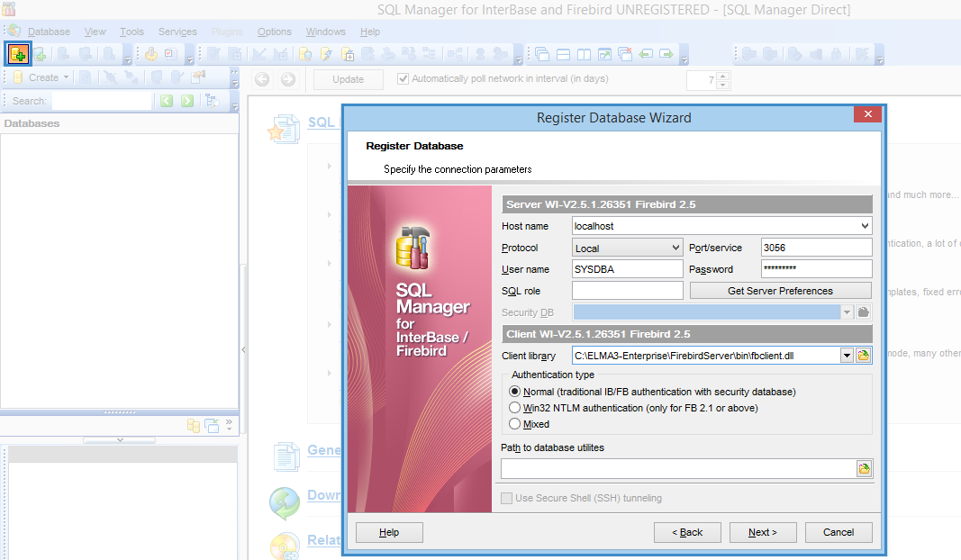Image resolution: width=961 pixels, height=560 pixels.
Task: Click the databases icon below the Databases panel
Action: 194,426
